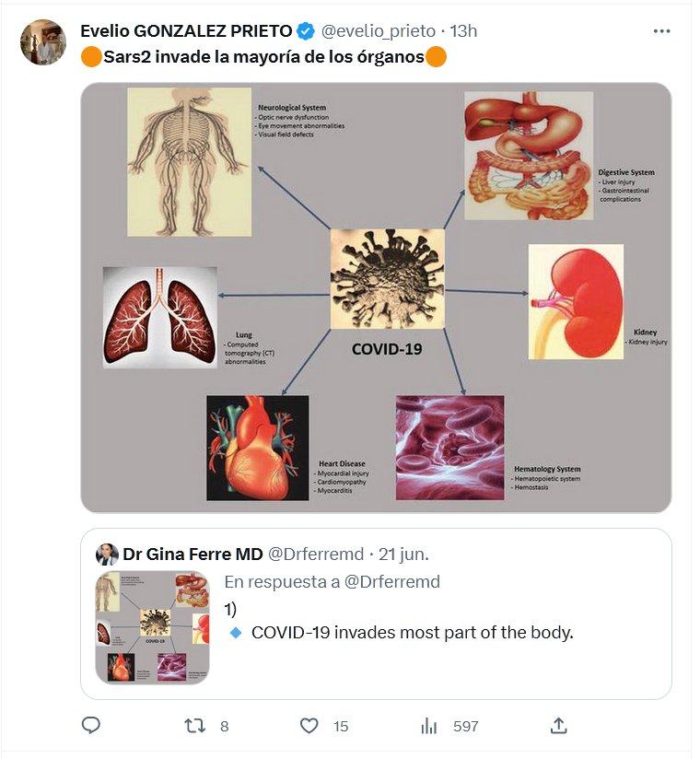Viewport: 700px width, 759px height.
Task: Open view analytics bar chart icon
Action: point(429,726)
